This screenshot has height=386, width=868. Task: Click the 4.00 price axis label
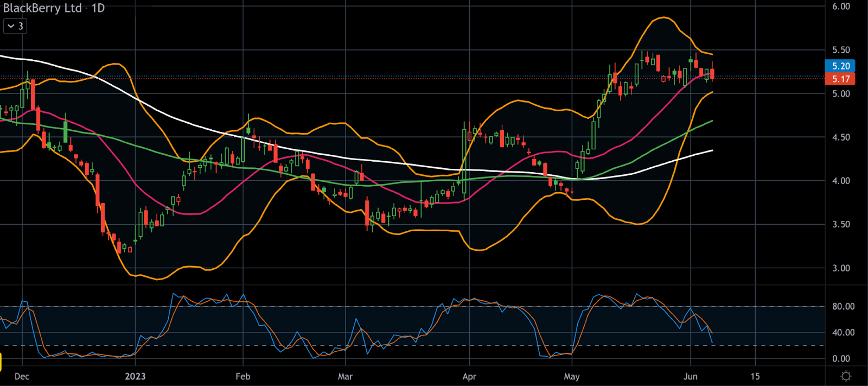click(841, 181)
